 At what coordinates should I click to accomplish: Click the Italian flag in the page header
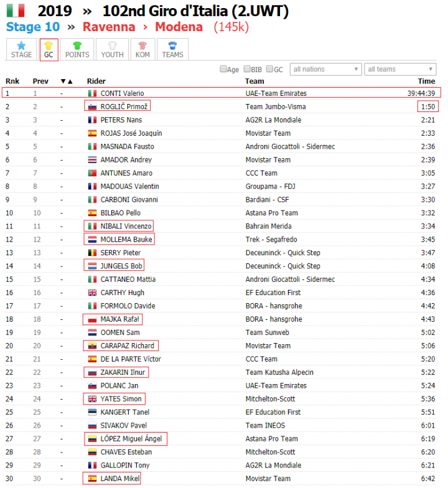click(16, 10)
